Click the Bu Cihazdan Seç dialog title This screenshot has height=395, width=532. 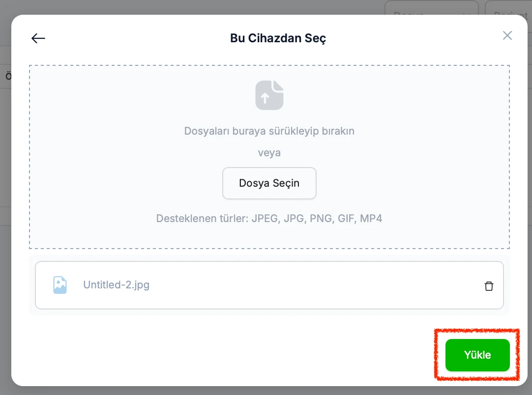point(278,38)
